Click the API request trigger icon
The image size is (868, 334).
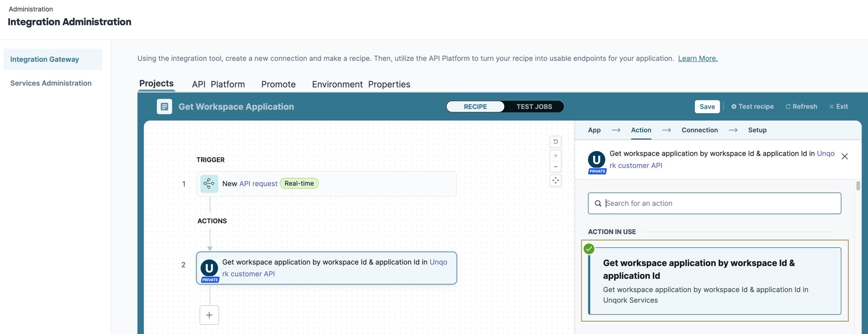[x=209, y=183]
